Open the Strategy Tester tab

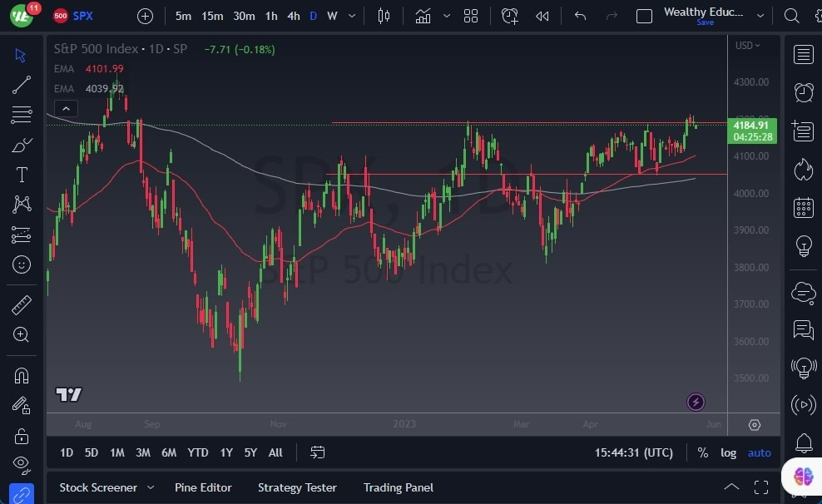[x=297, y=487]
